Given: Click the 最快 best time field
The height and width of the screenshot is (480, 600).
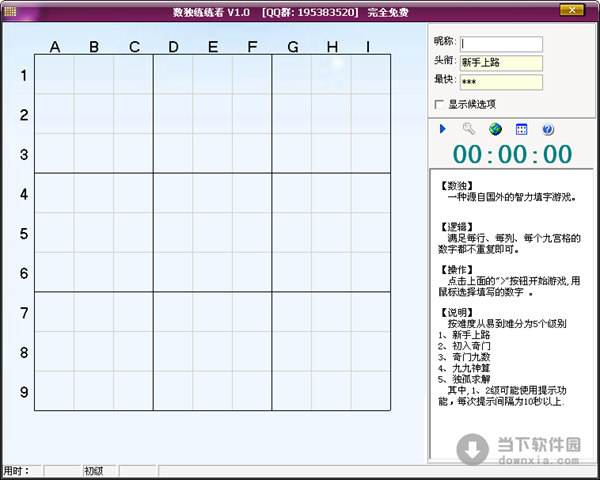Looking at the screenshot, I should pos(501,82).
